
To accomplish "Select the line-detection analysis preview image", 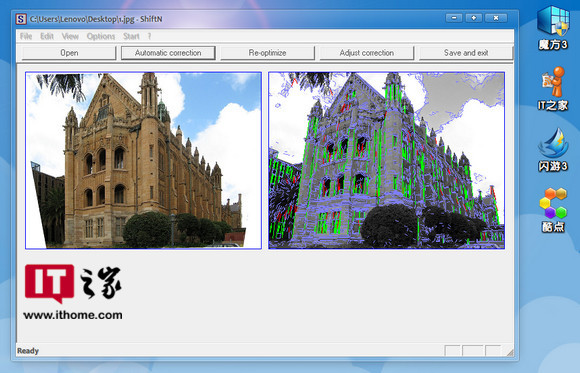I will coord(387,160).
